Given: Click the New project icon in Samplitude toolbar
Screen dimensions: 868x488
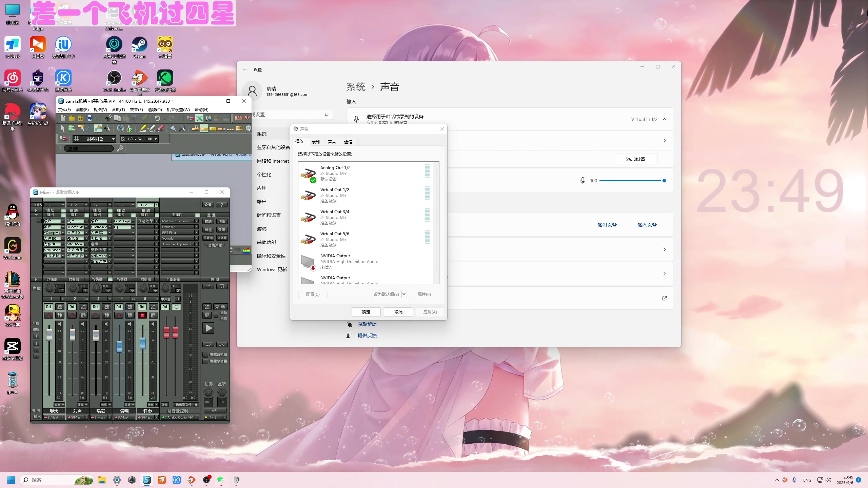Looking at the screenshot, I should [x=63, y=118].
